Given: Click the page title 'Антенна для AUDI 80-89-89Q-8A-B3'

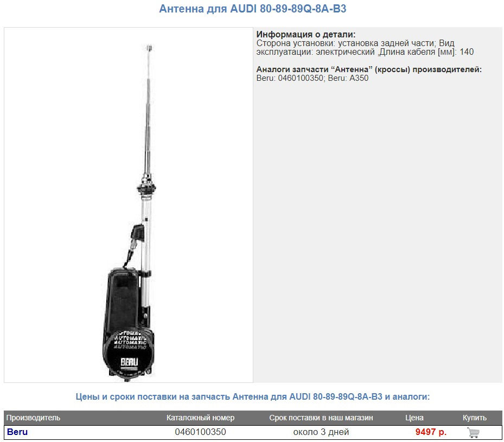Looking at the screenshot, I should click(253, 9).
